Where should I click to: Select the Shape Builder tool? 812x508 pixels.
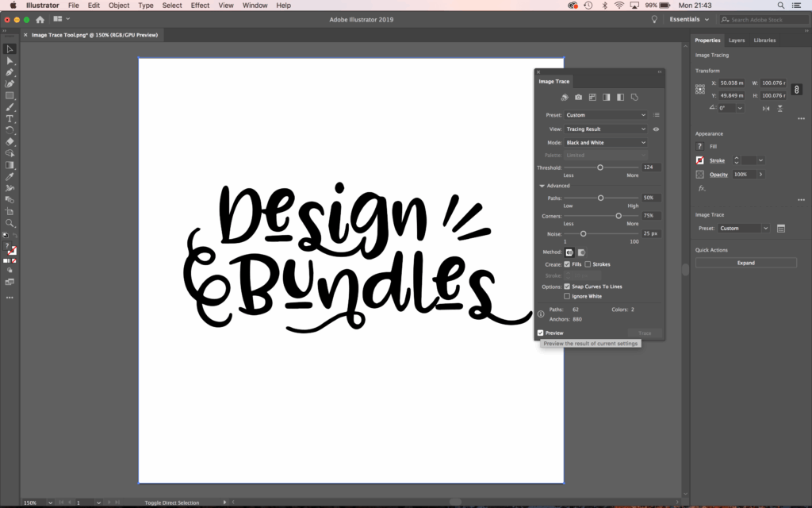pyautogui.click(x=10, y=153)
